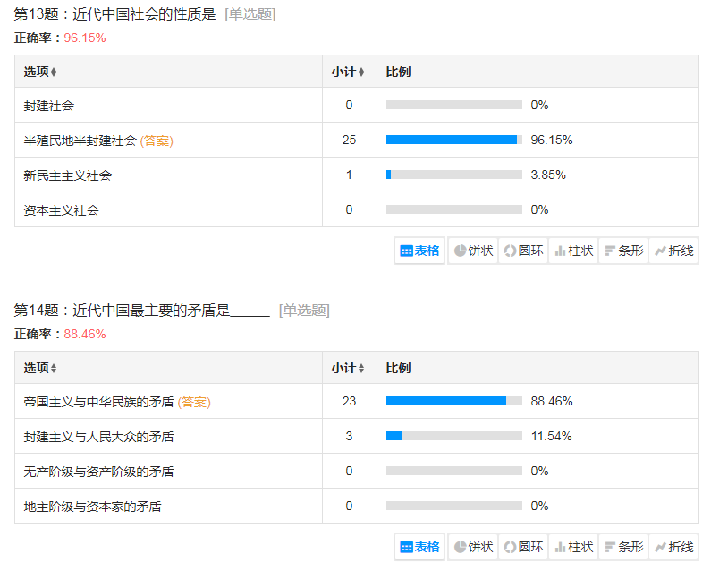Switch question 13 to pie chart view
The width and height of the screenshot is (728, 588).
point(473,251)
